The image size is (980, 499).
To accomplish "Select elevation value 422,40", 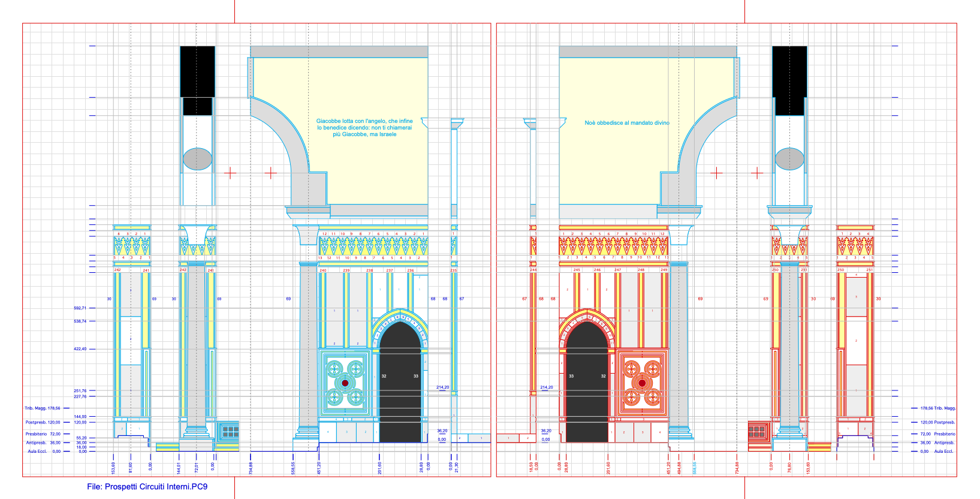I will pos(80,348).
